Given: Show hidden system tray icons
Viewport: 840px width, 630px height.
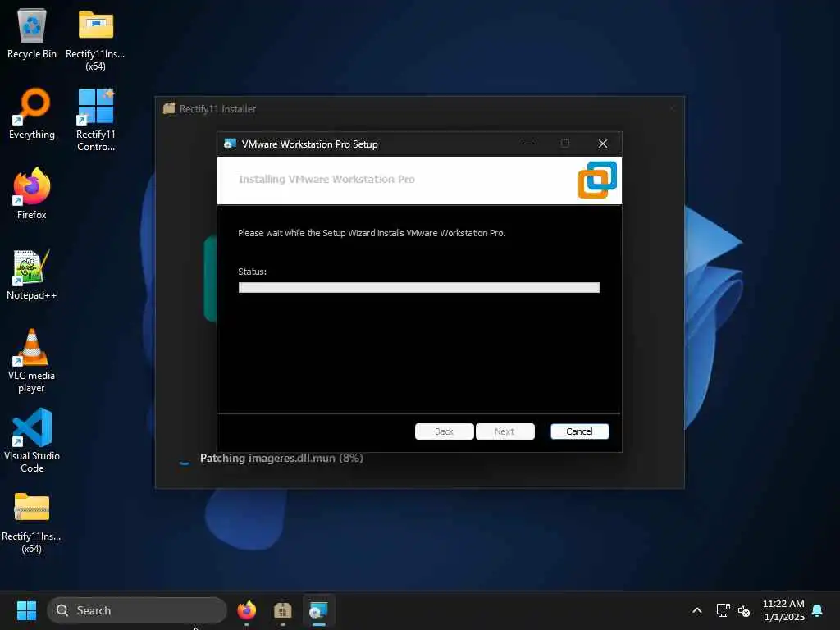Looking at the screenshot, I should tap(697, 610).
